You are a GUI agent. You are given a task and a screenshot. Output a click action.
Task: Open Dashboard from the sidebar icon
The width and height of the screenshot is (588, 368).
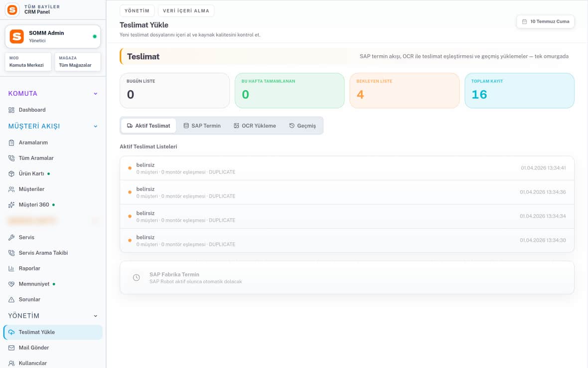11,110
